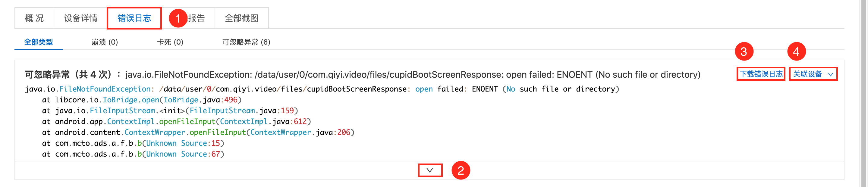This screenshot has height=187, width=868.
Task: Click the red numbered circle 4 marker
Action: pyautogui.click(x=797, y=51)
